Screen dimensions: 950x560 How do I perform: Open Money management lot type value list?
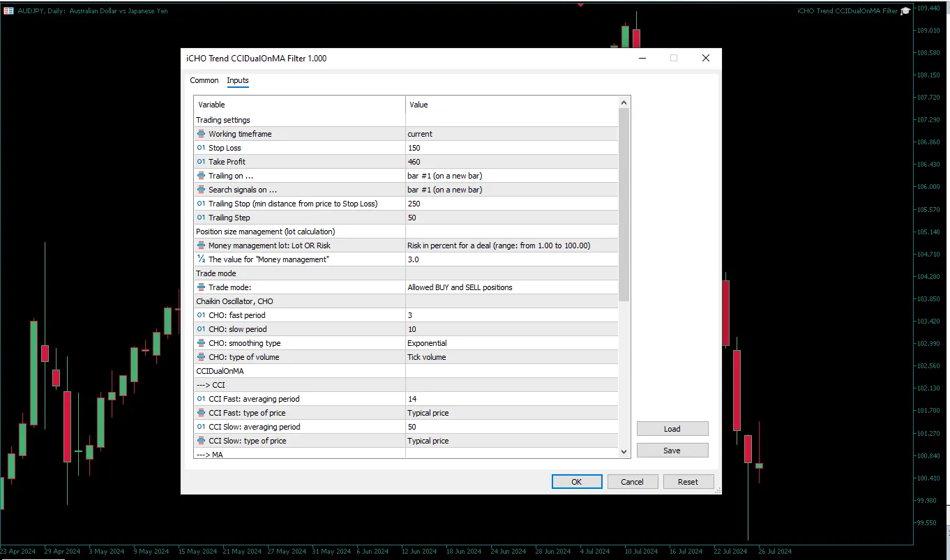511,245
